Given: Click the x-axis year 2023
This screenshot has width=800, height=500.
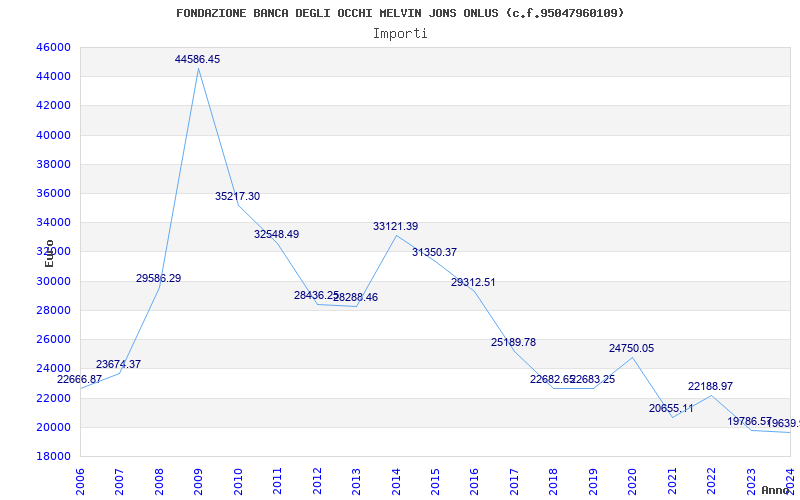Looking at the screenshot, I should tap(751, 481).
